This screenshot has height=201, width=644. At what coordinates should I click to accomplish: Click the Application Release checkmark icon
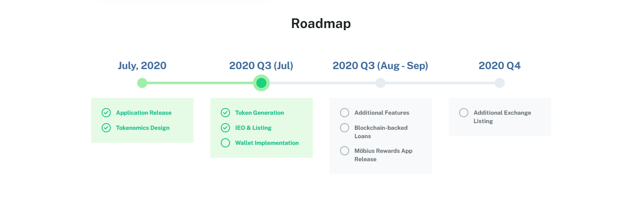point(106,113)
